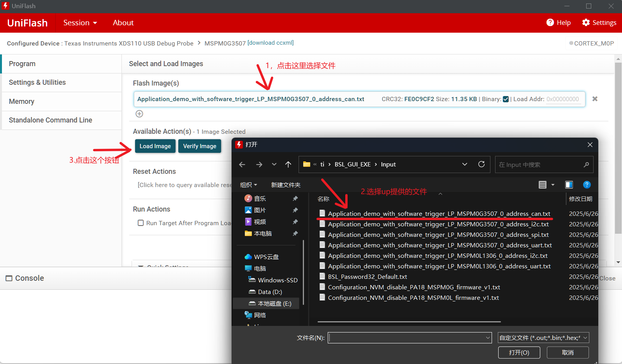Open the Session dropdown menu
622x364 pixels.
(80, 23)
